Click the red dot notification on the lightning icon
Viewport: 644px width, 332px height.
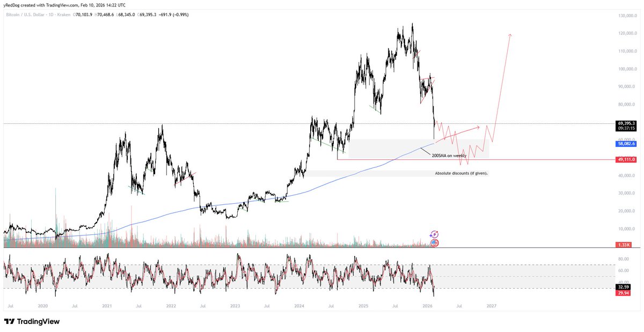tap(437, 231)
